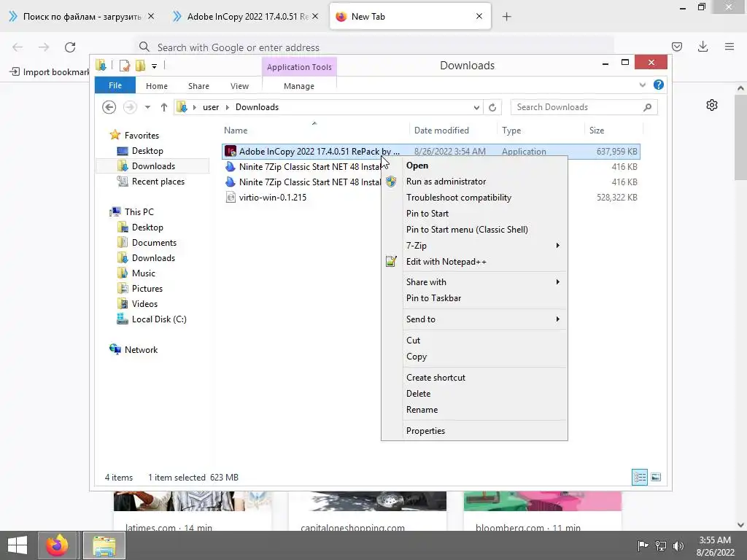The height and width of the screenshot is (560, 747).
Task: Open Customize Quick Access Toolbar dropdown
Action: (x=155, y=66)
